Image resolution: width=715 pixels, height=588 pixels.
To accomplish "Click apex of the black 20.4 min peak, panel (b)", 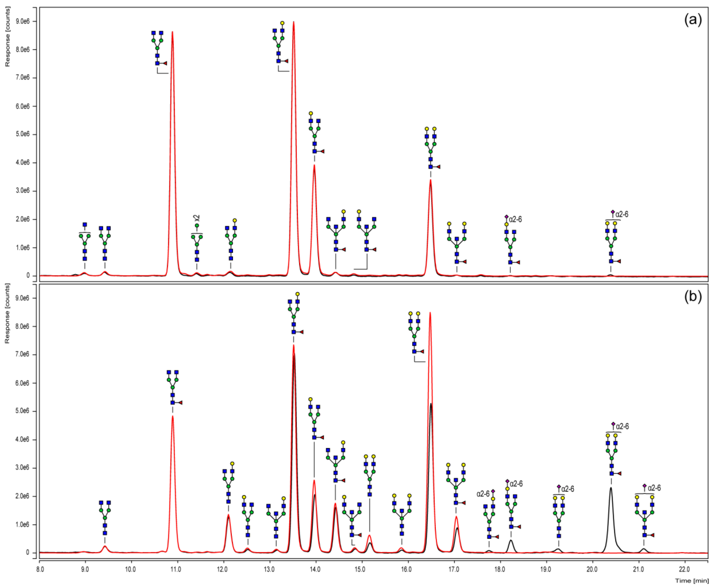I will tap(611, 488).
